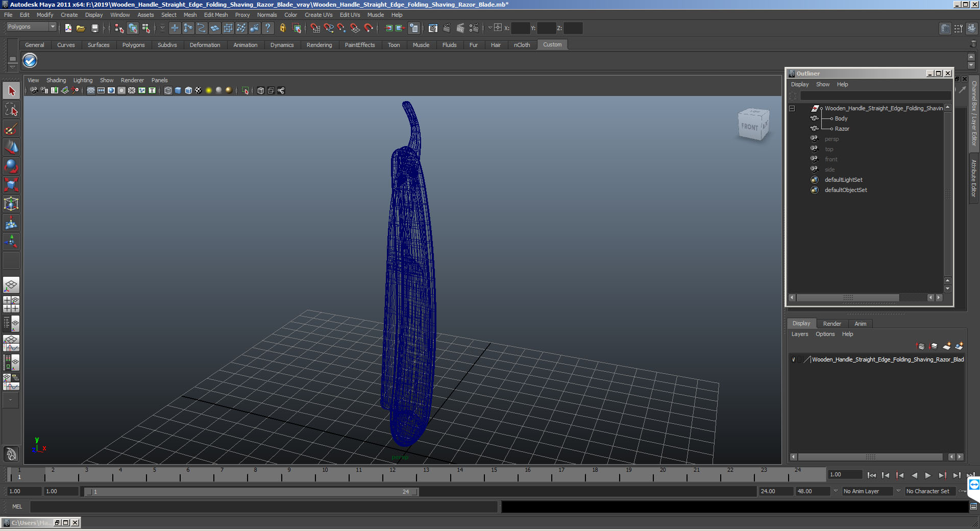
Task: Click Create new empty layer icon
Action: (x=947, y=346)
